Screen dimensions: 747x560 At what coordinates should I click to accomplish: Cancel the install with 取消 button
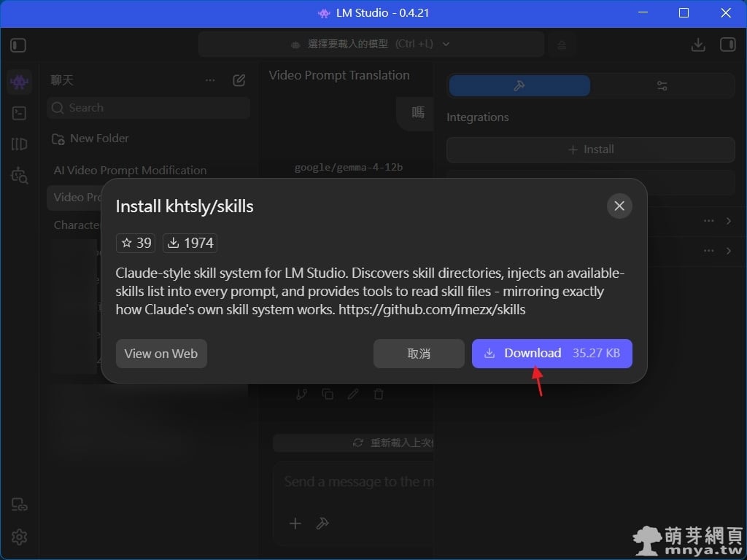pyautogui.click(x=419, y=354)
